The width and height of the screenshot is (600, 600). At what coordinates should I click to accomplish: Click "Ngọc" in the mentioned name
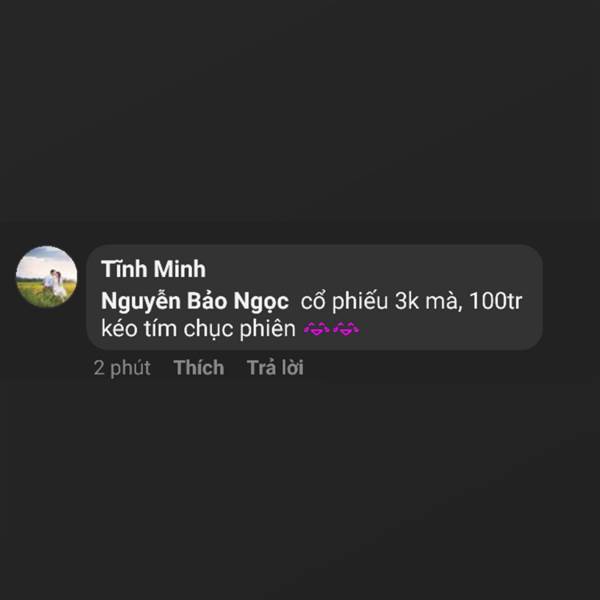point(261,302)
